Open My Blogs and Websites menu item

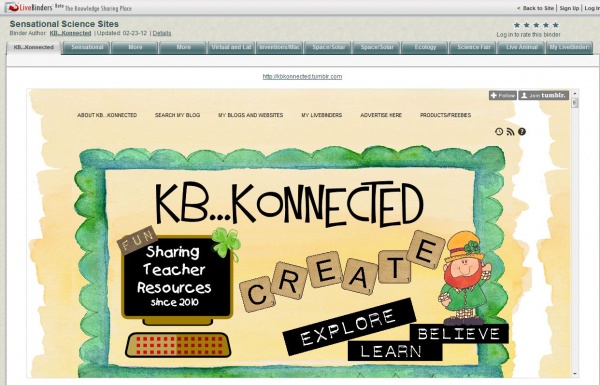(x=251, y=115)
